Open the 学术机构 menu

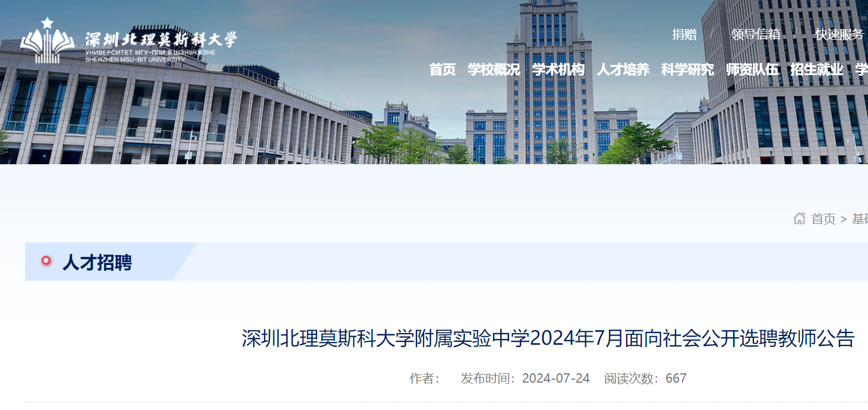[x=558, y=69]
